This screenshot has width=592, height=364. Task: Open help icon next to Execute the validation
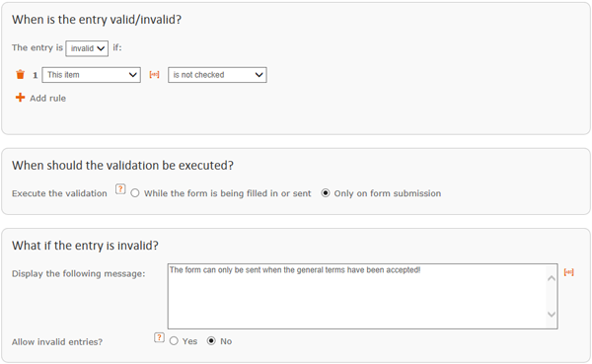pos(120,188)
